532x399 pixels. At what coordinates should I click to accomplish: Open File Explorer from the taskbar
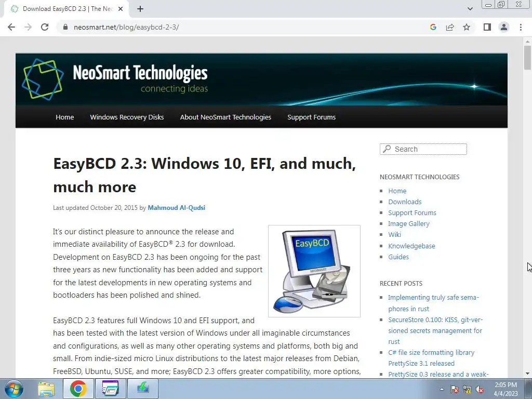[x=46, y=389]
